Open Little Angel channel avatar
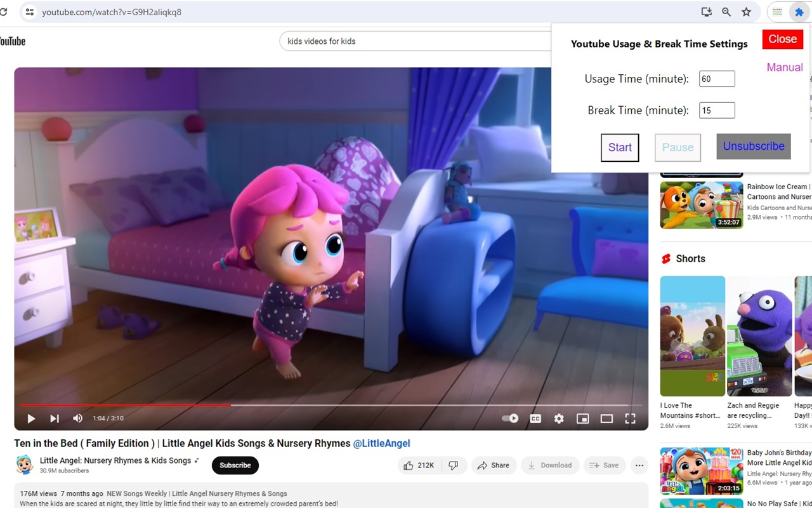 [24, 465]
